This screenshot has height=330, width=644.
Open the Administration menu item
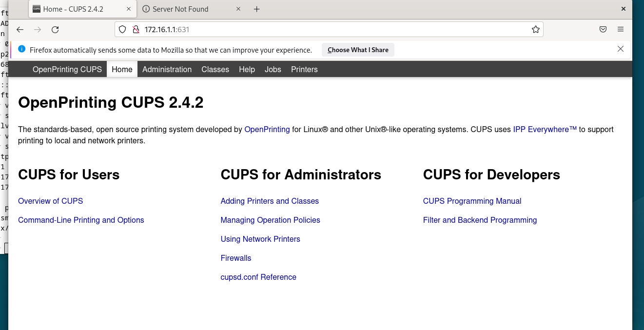[x=167, y=69]
